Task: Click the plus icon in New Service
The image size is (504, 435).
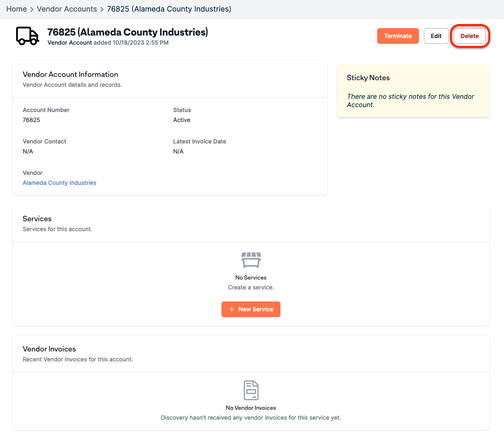Action: 232,309
